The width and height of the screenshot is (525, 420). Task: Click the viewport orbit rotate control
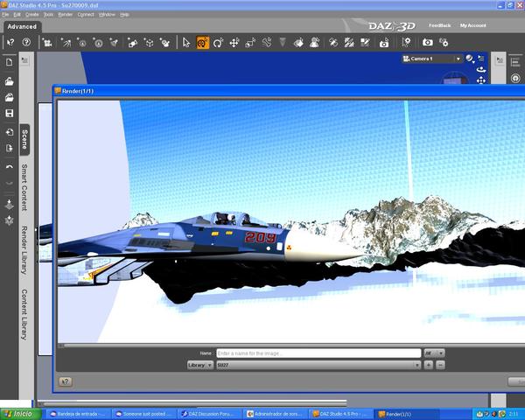(x=481, y=70)
